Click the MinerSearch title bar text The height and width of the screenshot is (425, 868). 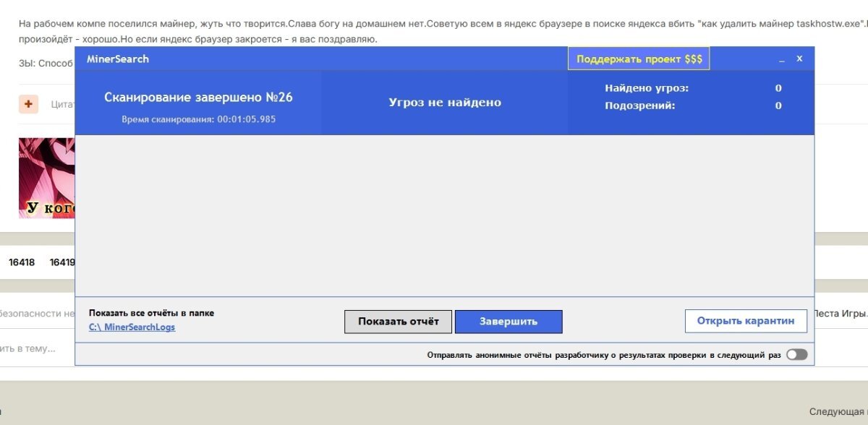[118, 59]
